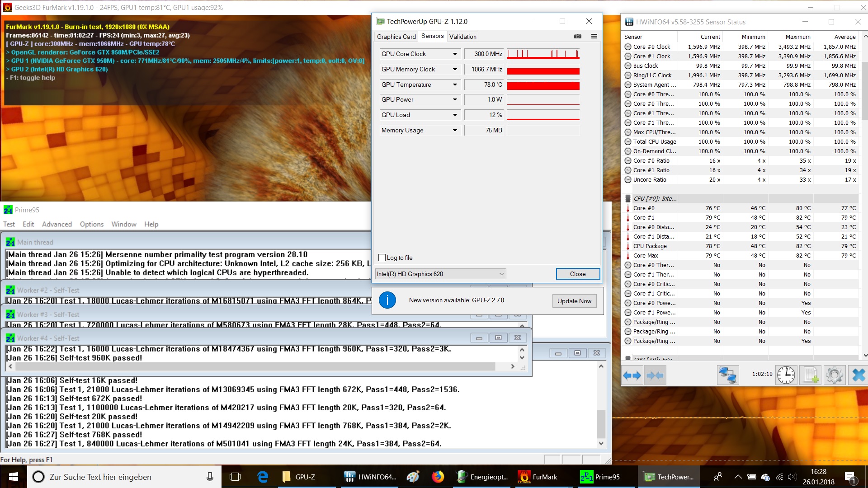The width and height of the screenshot is (868, 488).
Task: Open the Advanced menu in Prime95
Action: point(57,224)
